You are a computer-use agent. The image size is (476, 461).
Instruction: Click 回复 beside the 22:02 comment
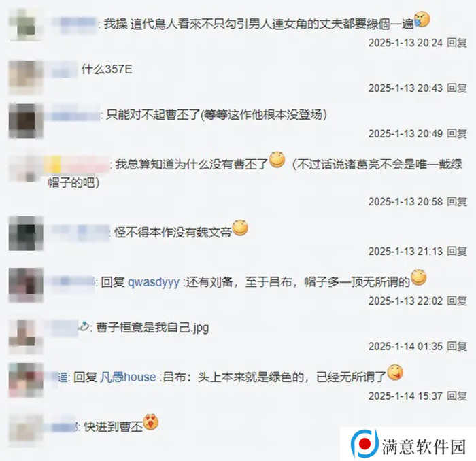pyautogui.click(x=457, y=301)
